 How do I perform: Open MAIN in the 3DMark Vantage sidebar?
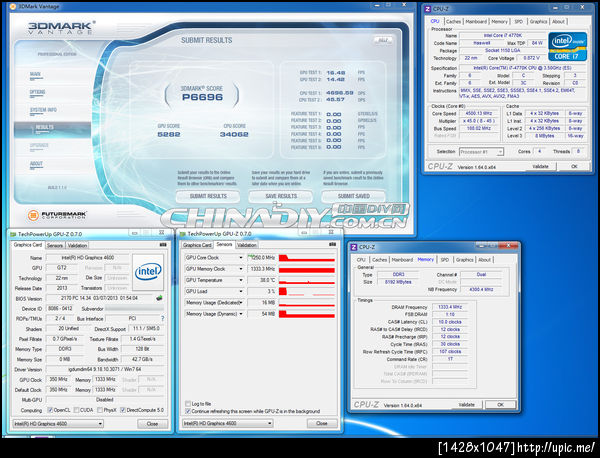35,75
